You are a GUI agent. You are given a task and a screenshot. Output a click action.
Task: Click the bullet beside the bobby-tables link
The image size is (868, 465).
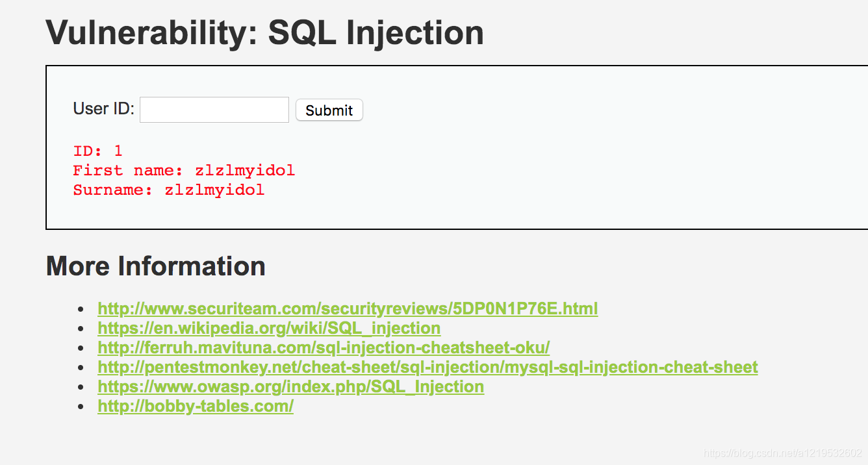[81, 407]
